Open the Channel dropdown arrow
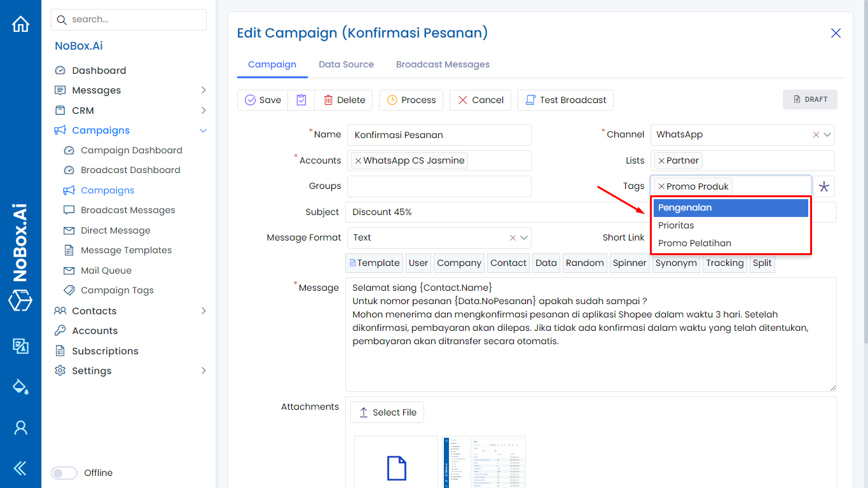The width and height of the screenshot is (868, 488). pos(827,135)
